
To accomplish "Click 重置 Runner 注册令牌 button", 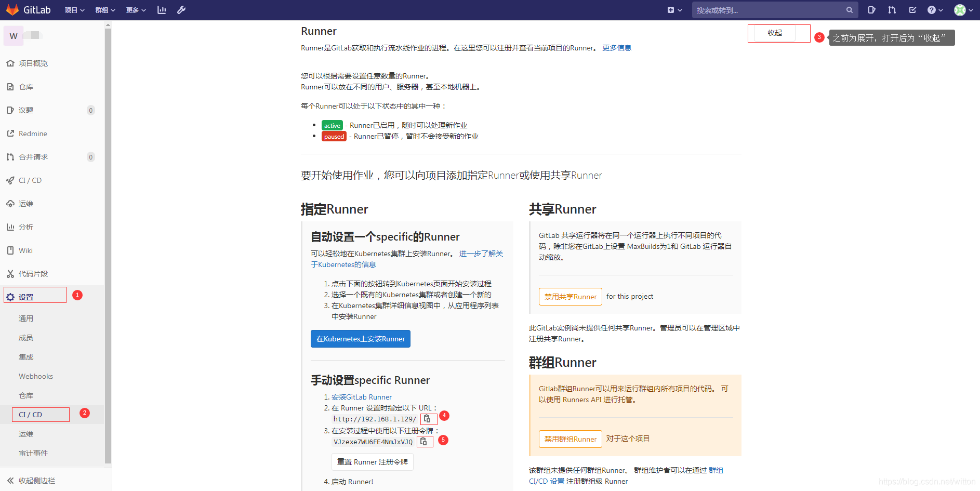I will pyautogui.click(x=373, y=462).
